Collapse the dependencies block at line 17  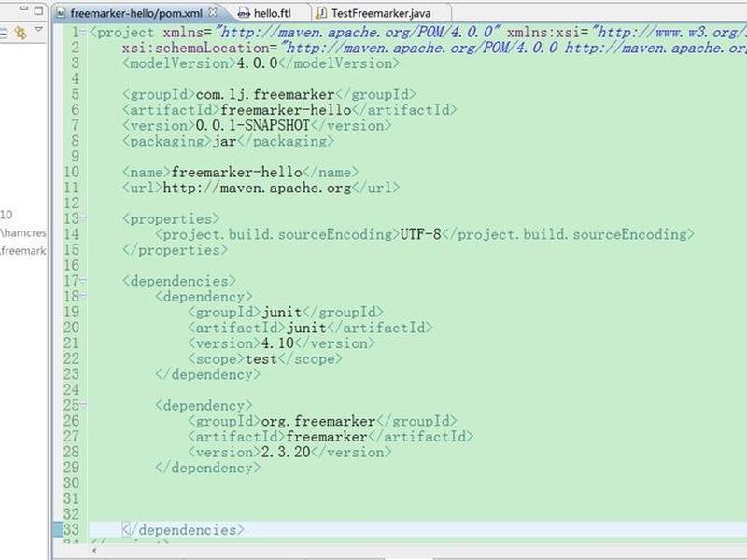83,281
